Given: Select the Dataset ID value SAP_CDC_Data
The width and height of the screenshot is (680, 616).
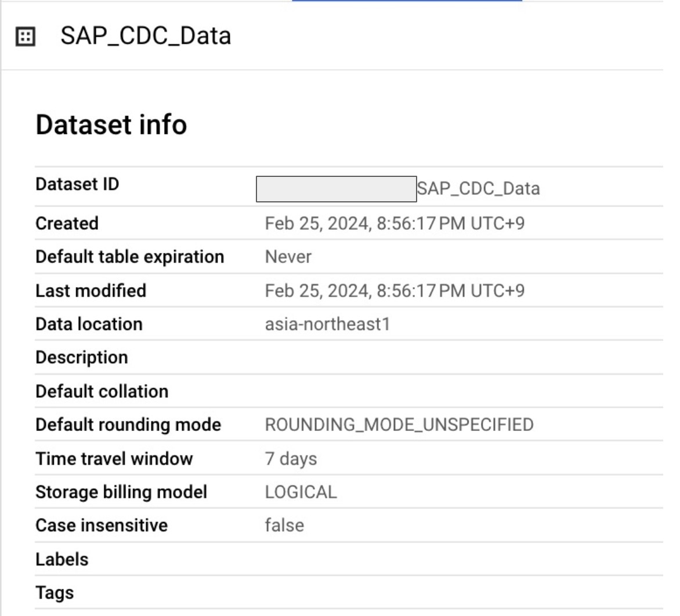Looking at the screenshot, I should click(x=478, y=189).
